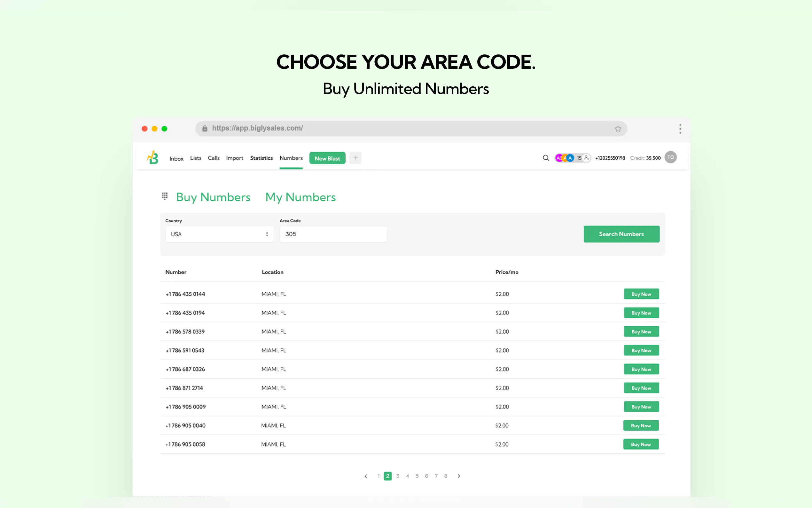This screenshot has width=812, height=508.
Task: Open the TO user avatar
Action: coord(670,157)
